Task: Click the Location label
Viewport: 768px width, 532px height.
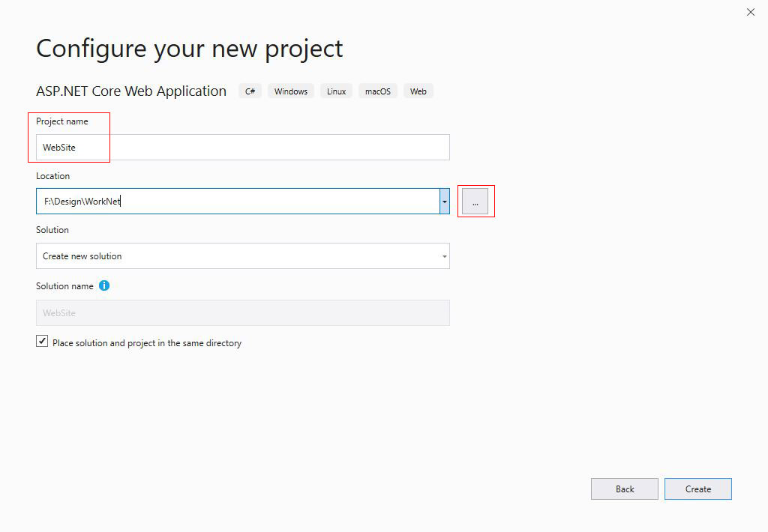Action: point(53,176)
